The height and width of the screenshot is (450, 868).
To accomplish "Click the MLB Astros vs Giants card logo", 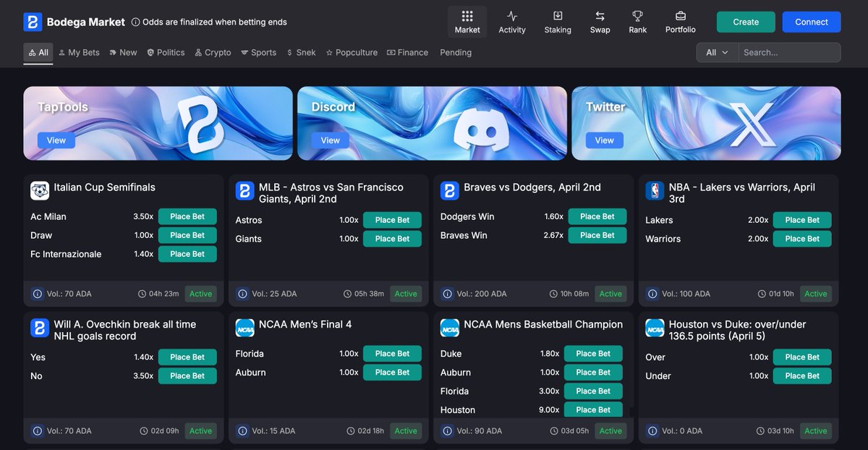I will tap(244, 190).
